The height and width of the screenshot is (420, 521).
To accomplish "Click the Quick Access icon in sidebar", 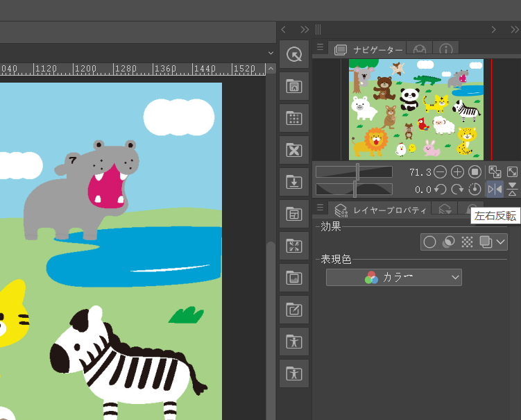I will (293, 54).
